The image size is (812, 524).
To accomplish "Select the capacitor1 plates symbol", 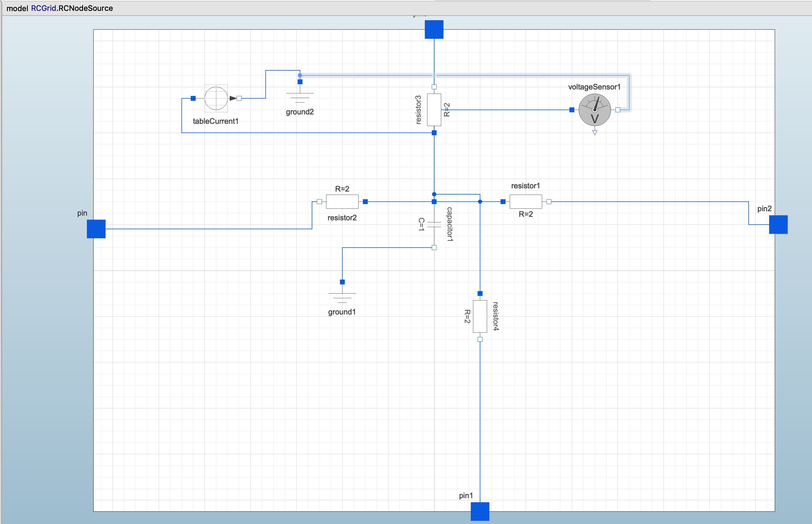I will [434, 224].
